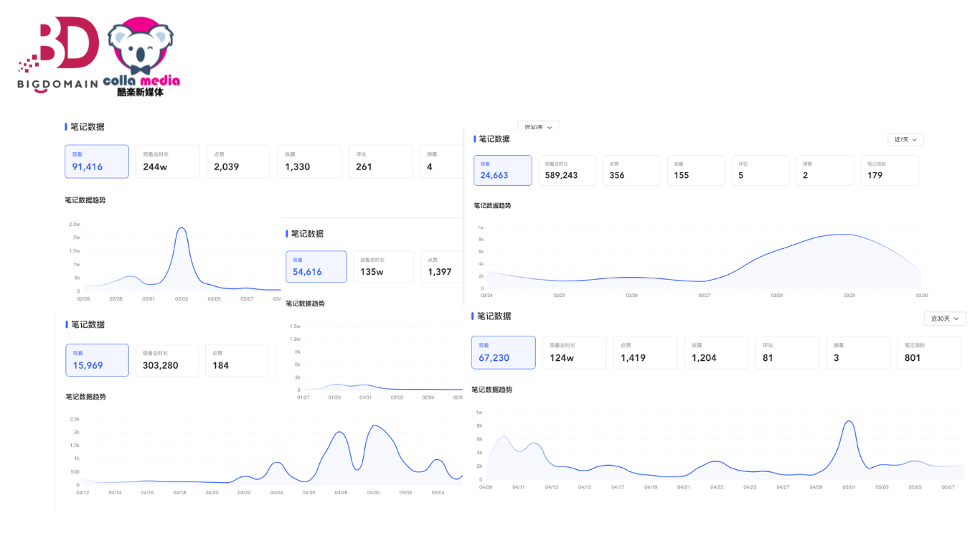This screenshot has width=980, height=551.
Task: Select the 弹幕 2 stat card
Action: tap(826, 171)
